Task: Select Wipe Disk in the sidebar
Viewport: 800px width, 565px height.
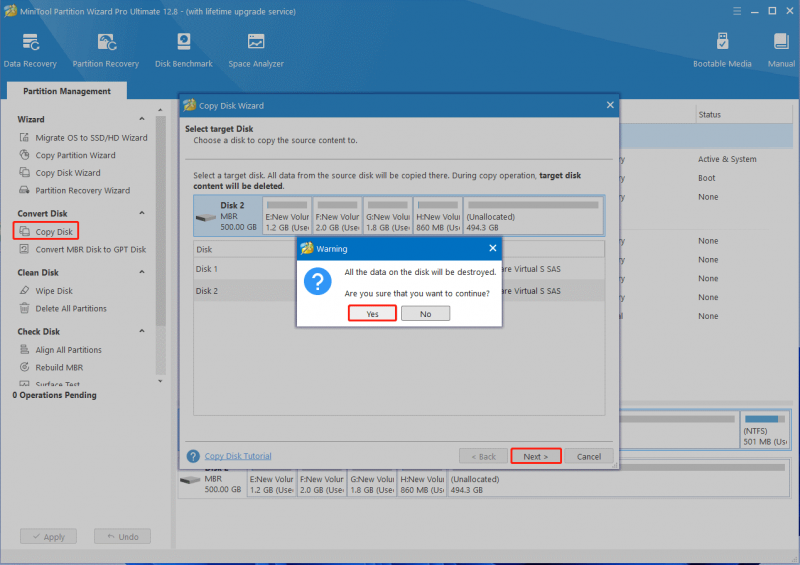Action: [x=54, y=290]
